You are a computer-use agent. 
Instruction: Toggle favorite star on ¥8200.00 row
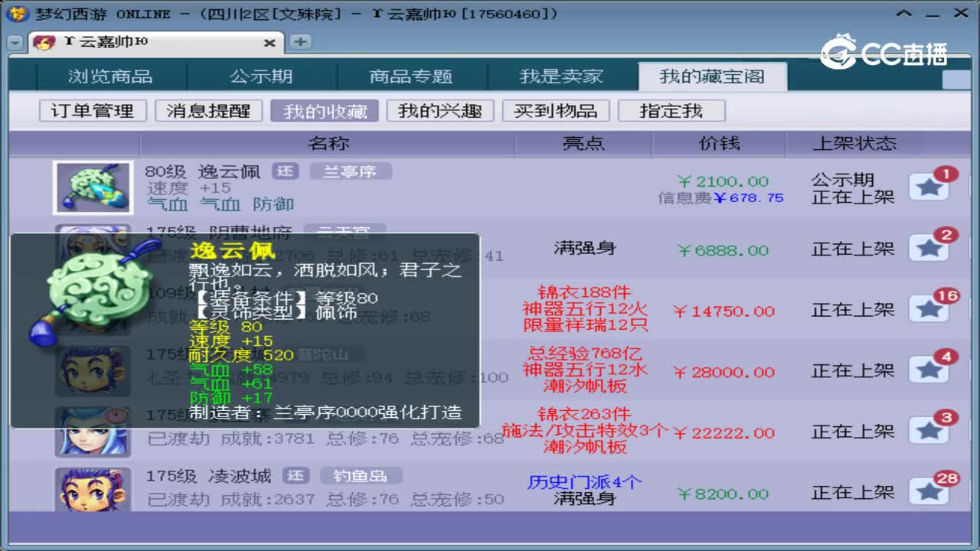coord(929,492)
